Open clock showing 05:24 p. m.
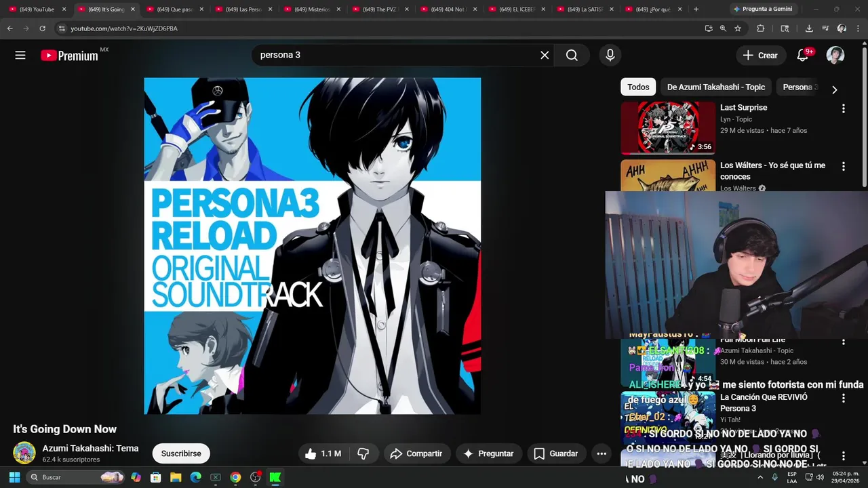Viewport: 868px width, 488px height. (x=846, y=477)
